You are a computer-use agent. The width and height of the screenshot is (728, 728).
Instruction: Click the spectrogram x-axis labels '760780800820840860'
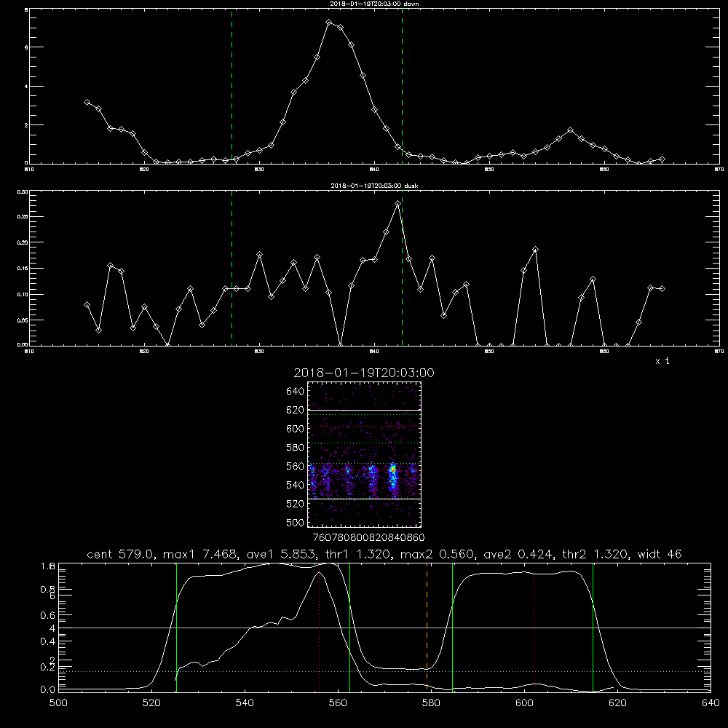368,537
